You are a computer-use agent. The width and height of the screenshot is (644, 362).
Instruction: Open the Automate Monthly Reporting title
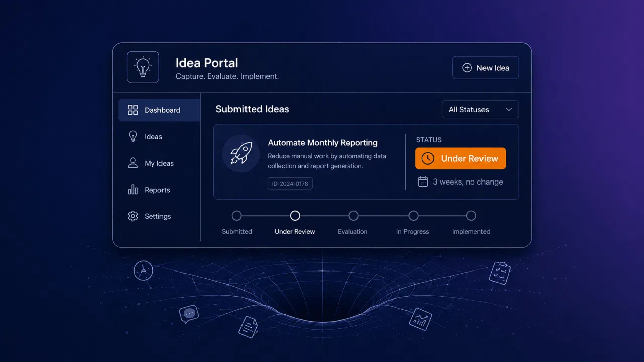[x=323, y=143]
